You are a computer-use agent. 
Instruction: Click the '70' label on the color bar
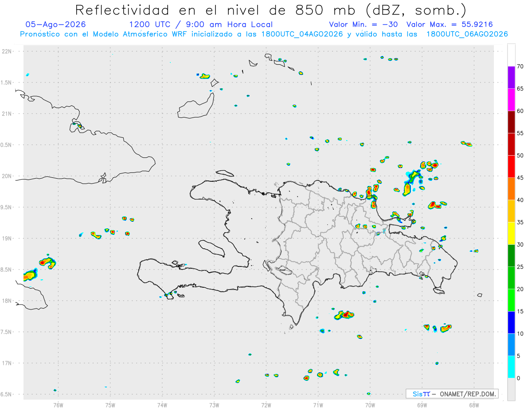point(520,67)
